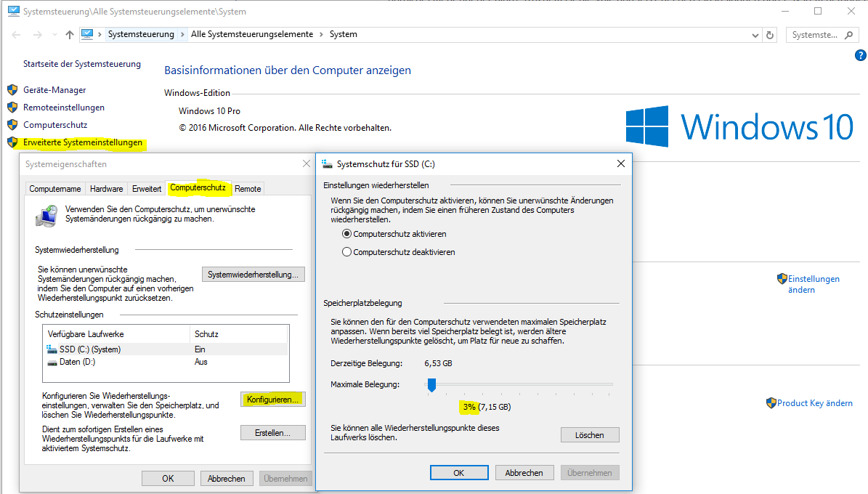This screenshot has height=494, width=868.
Task: Click shield icon beside Remoteeinstellungen
Action: (x=12, y=108)
